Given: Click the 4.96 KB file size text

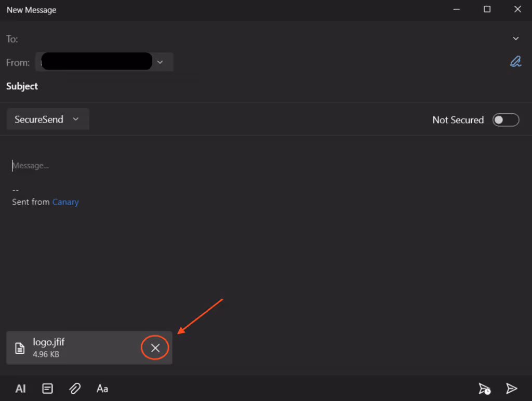Looking at the screenshot, I should click(x=46, y=354).
